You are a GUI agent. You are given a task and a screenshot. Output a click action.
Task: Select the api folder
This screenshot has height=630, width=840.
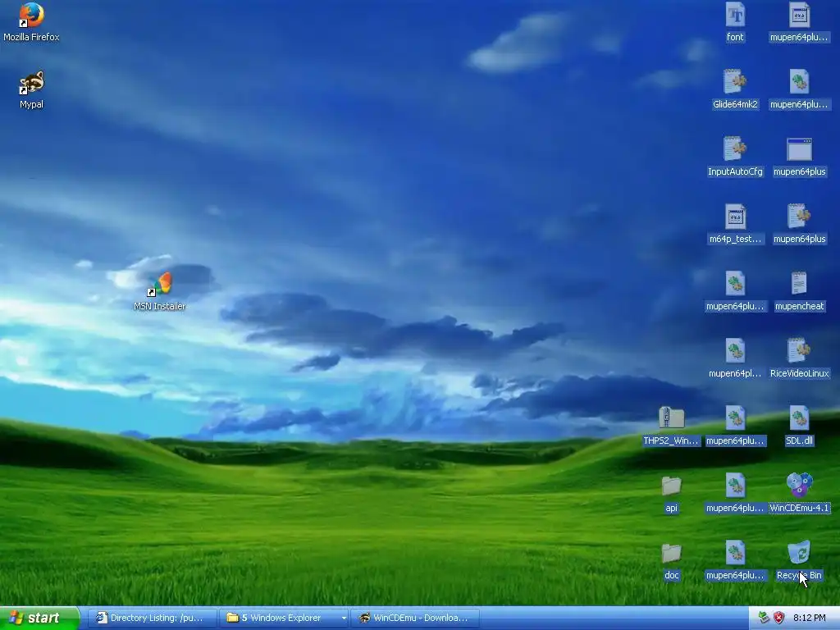pyautogui.click(x=671, y=493)
